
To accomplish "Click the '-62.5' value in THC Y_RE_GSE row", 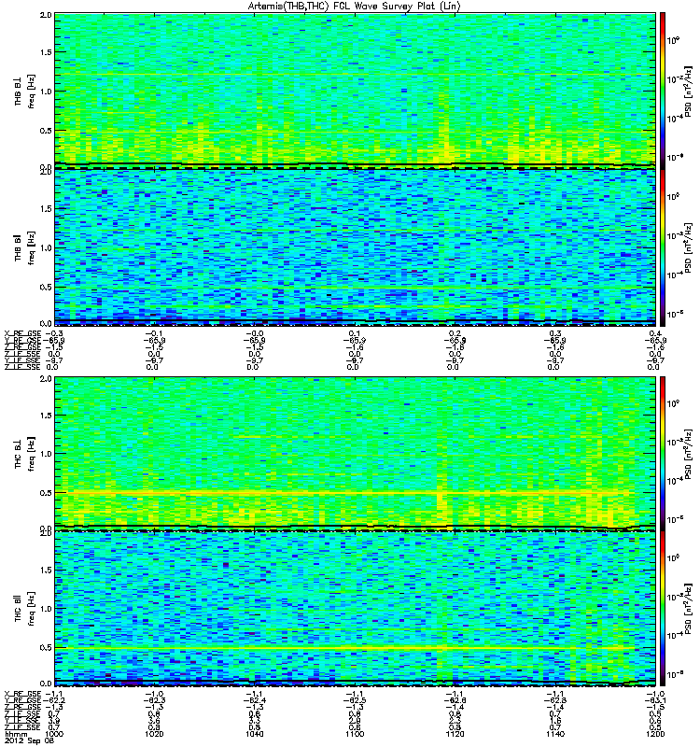I will pyautogui.click(x=355, y=700).
